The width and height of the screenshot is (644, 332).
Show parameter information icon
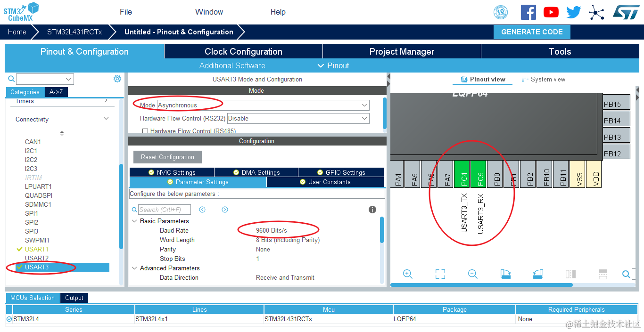pyautogui.click(x=372, y=210)
